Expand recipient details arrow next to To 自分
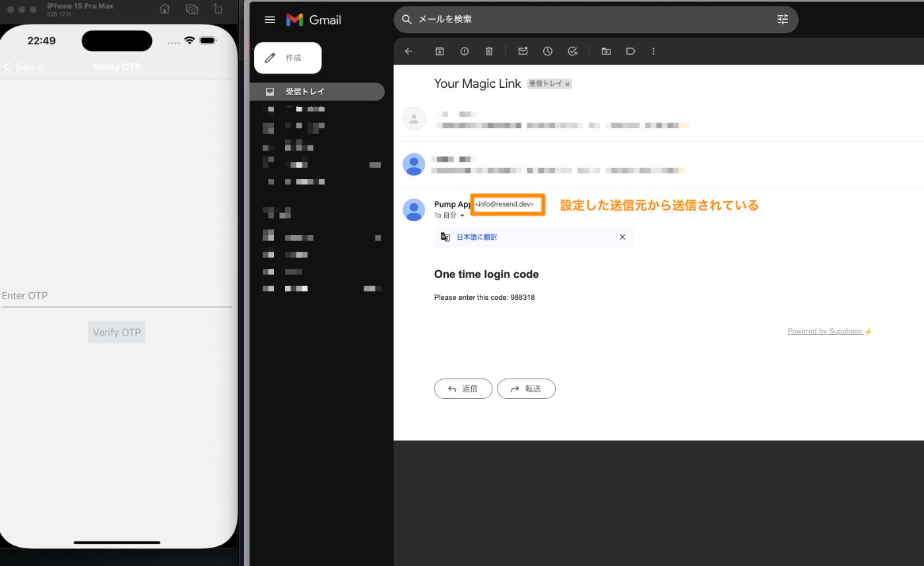Image resolution: width=924 pixels, height=566 pixels. (462, 216)
